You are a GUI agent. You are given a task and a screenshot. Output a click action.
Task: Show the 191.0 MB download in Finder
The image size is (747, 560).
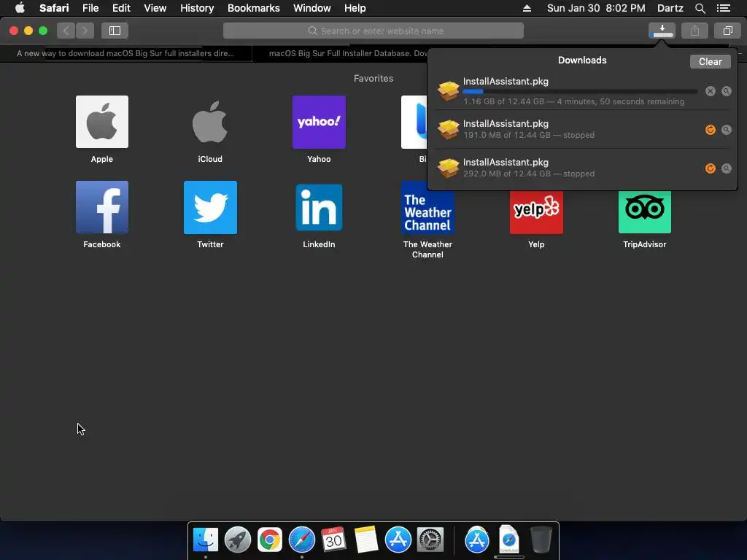click(726, 130)
